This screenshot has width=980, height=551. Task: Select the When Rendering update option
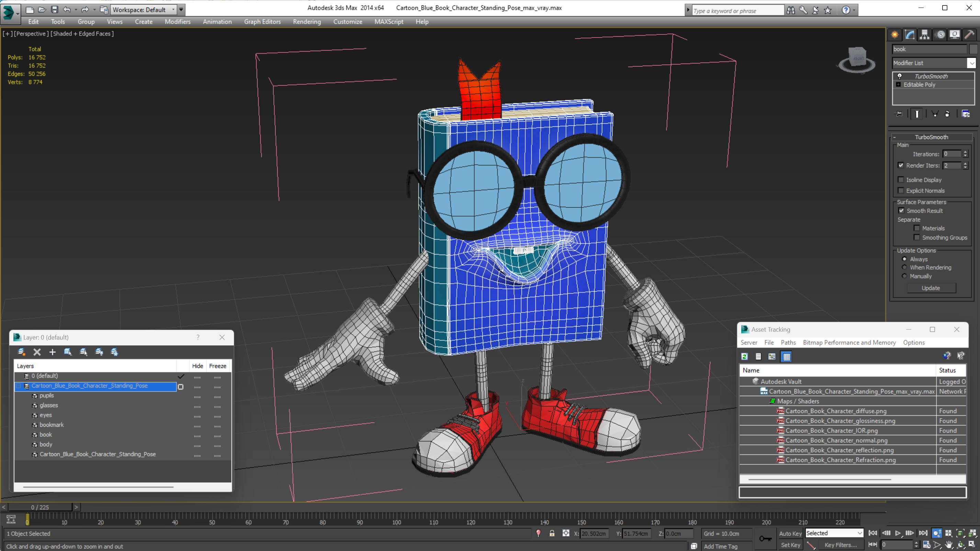click(904, 267)
